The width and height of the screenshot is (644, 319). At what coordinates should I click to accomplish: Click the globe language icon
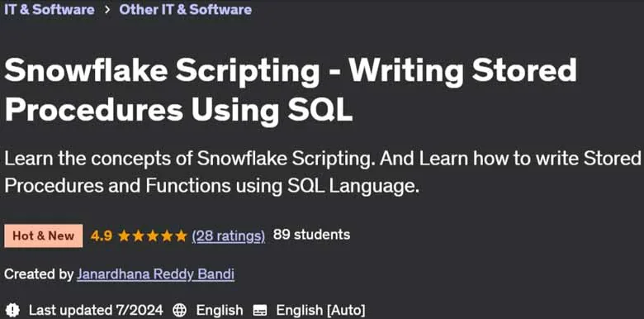179,310
